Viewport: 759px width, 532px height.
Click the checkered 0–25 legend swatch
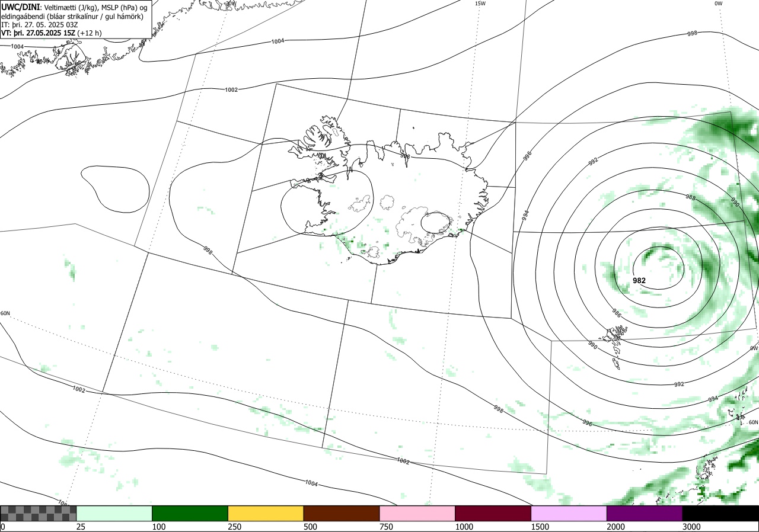click(x=39, y=513)
